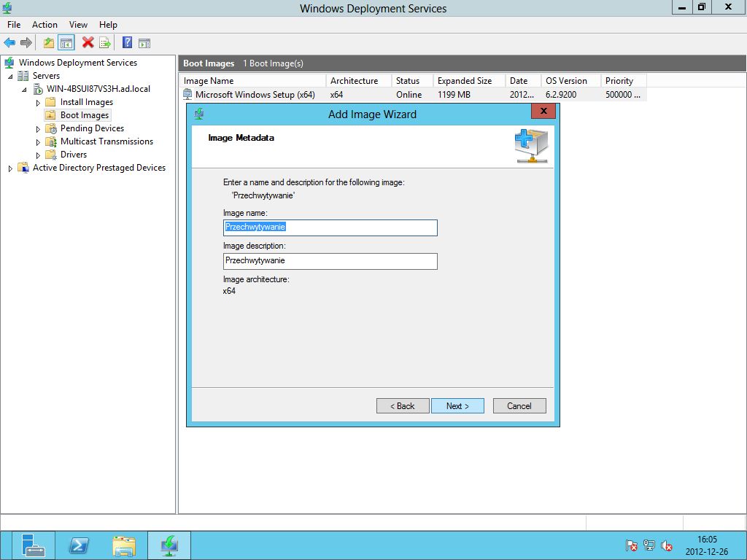
Task: Collapse the WIN-4BSUI87VS3H.ad.local server node
Action: click(24, 90)
